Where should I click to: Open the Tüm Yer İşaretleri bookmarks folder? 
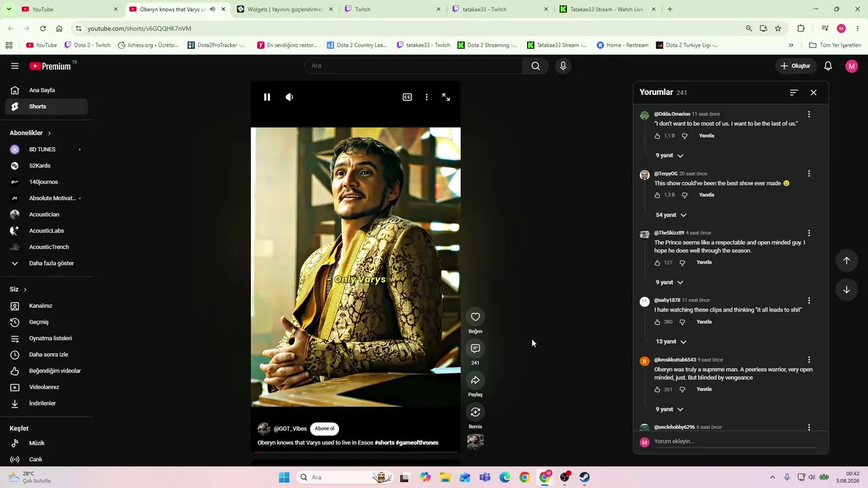[x=835, y=45]
